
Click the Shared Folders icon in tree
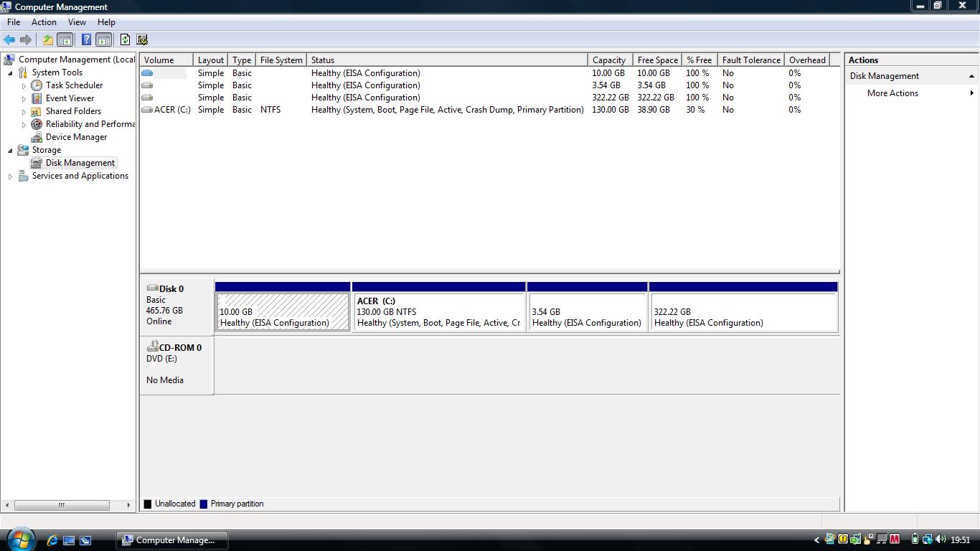(37, 111)
